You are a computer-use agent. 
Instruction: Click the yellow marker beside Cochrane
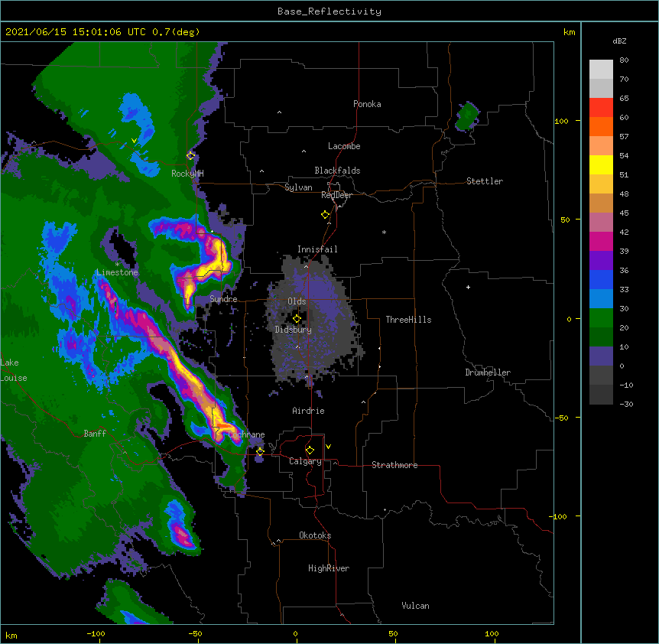pos(260,451)
